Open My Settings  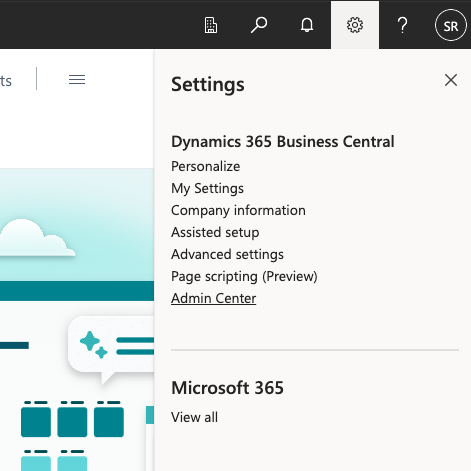point(207,188)
